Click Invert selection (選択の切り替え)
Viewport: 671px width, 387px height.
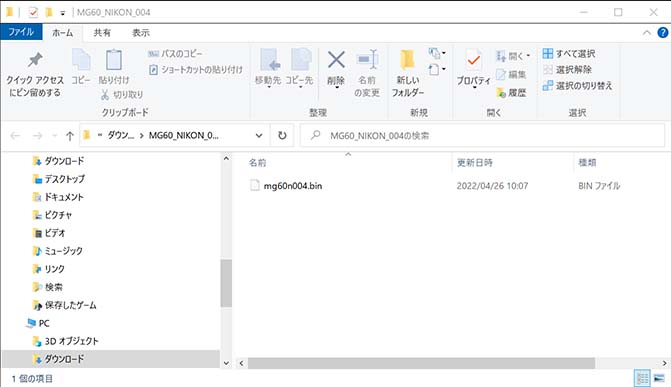(577, 86)
